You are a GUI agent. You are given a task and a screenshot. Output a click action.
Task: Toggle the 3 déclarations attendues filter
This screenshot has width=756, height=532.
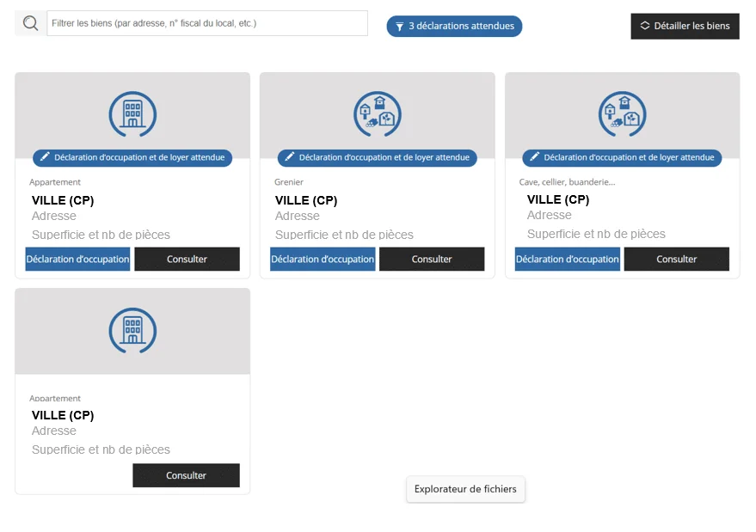[x=454, y=26]
